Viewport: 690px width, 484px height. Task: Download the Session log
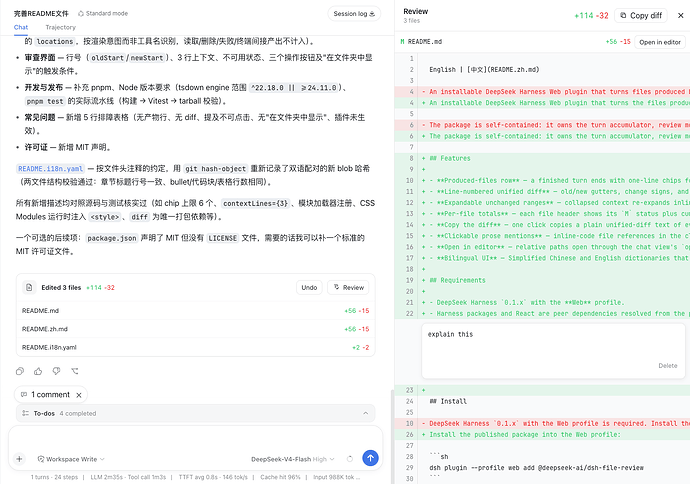coord(354,14)
